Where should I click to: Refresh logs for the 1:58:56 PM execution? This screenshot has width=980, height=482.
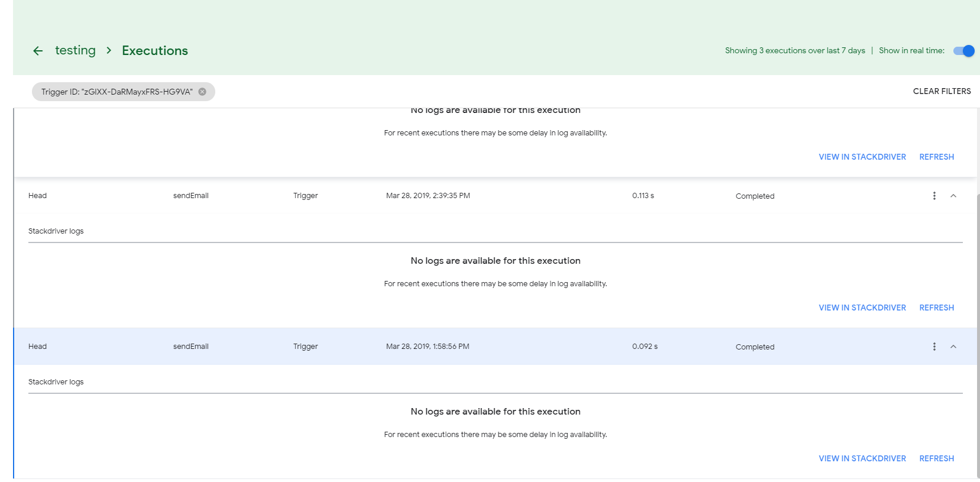tap(936, 458)
